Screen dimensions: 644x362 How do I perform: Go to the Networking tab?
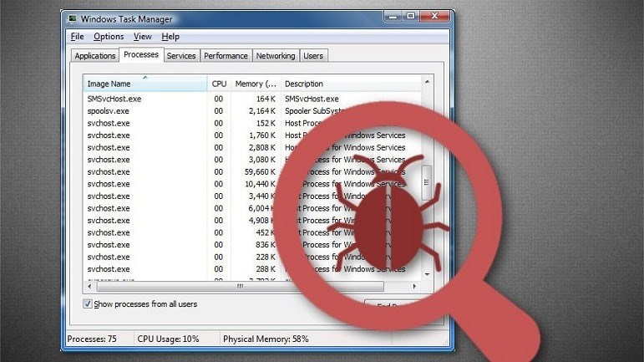click(x=275, y=56)
